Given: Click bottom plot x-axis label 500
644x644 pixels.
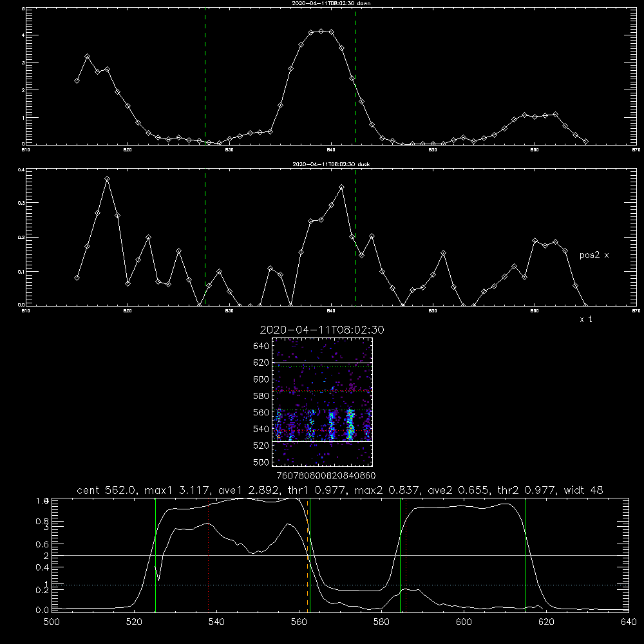Looking at the screenshot, I should coord(52,622).
